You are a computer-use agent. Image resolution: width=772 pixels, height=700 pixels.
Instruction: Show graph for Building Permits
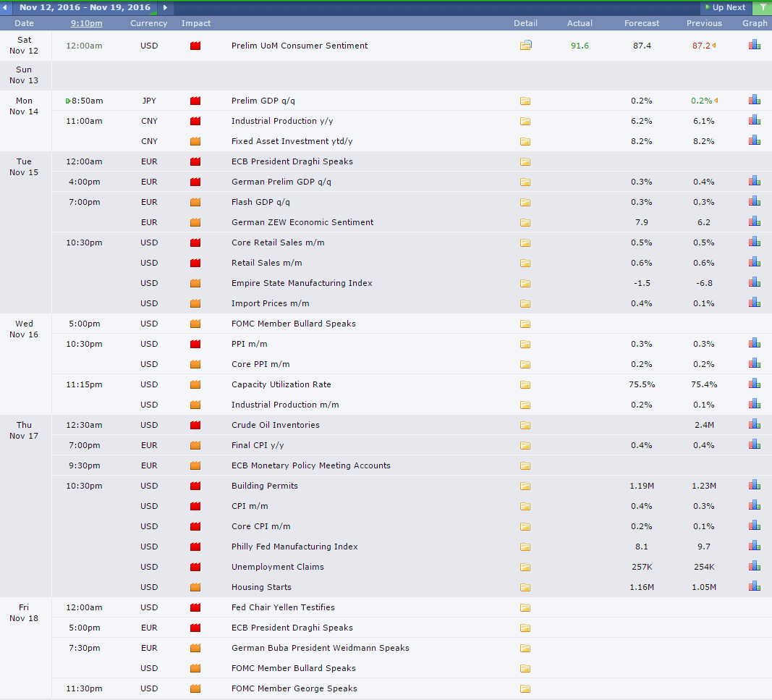pyautogui.click(x=755, y=485)
